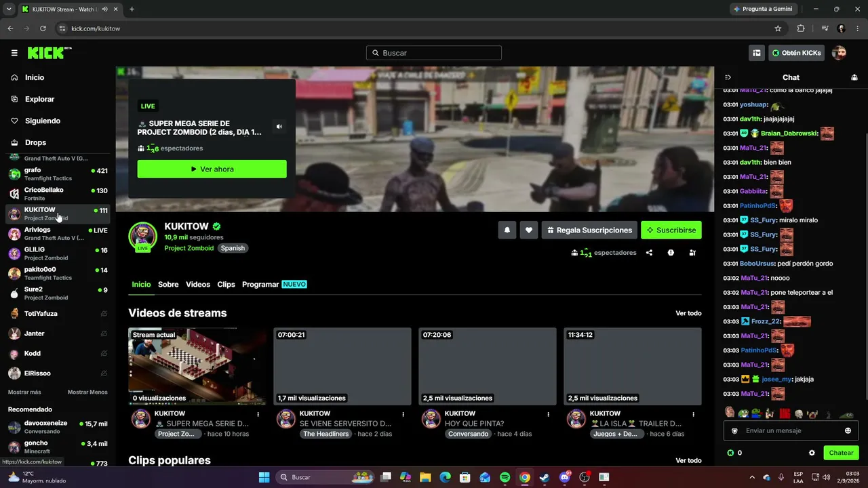The height and width of the screenshot is (488, 868).
Task: Click the Buscar search field
Action: click(x=434, y=53)
